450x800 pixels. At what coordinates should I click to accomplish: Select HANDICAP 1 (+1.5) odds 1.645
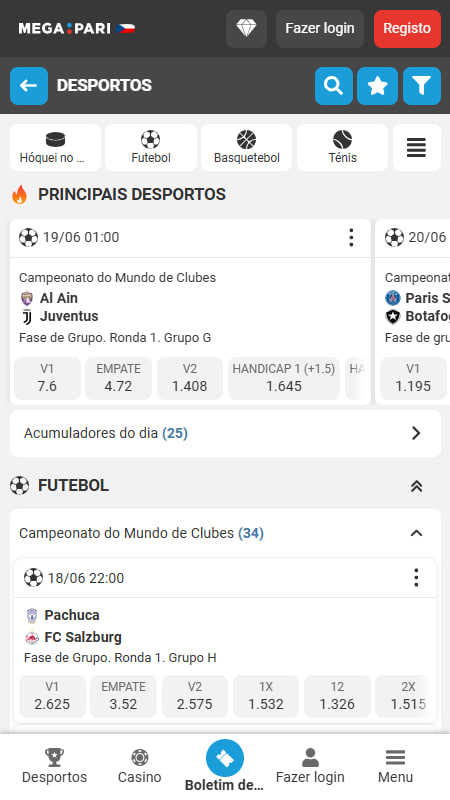(x=284, y=378)
